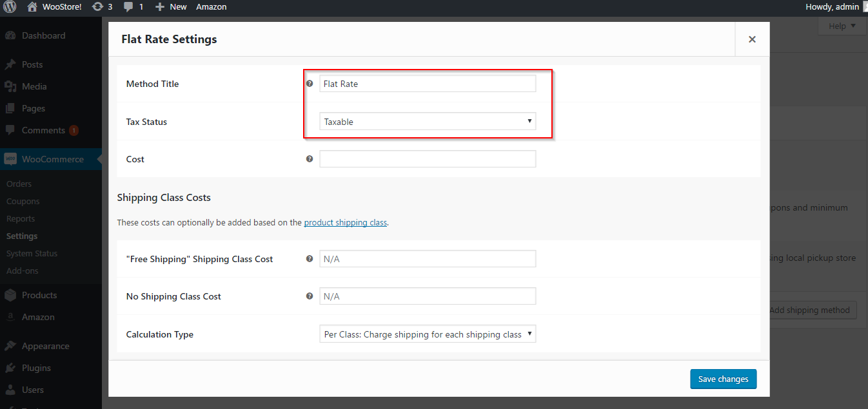The image size is (868, 409).
Task: Click inside the Cost input field
Action: click(428, 158)
